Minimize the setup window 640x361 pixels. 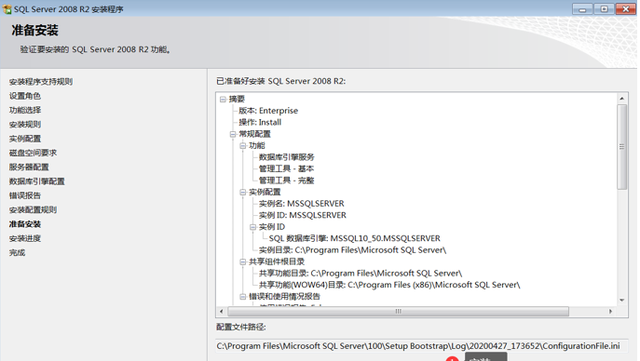[582, 9]
